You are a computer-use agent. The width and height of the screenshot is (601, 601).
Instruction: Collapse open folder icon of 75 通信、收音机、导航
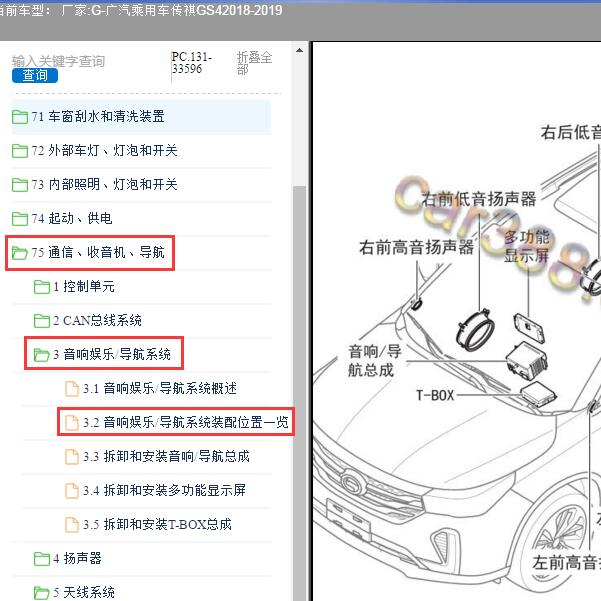pos(20,253)
